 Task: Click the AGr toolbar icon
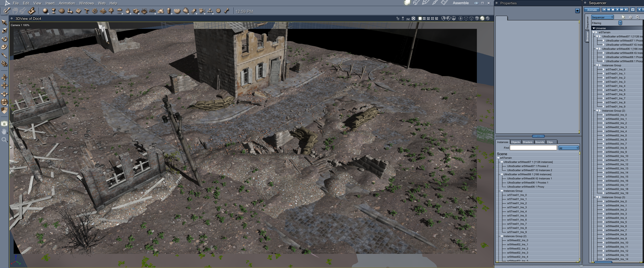pyautogui.click(x=152, y=11)
